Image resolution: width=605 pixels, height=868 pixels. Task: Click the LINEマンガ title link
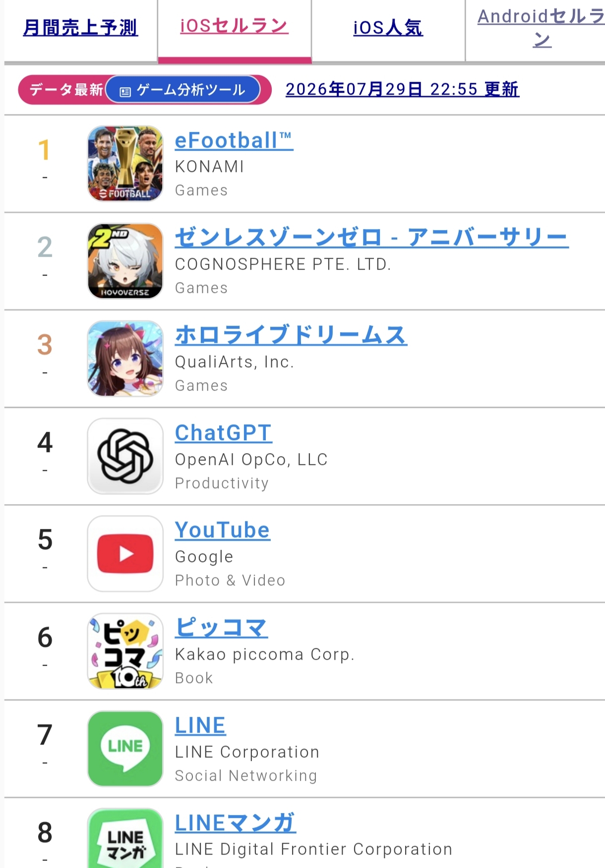[236, 823]
